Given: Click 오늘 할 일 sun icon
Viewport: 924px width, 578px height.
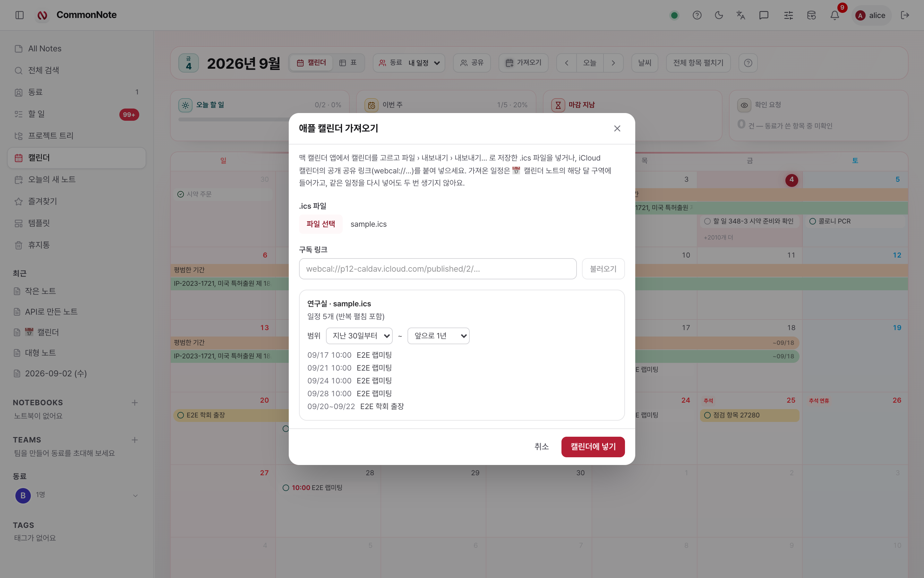Looking at the screenshot, I should pos(185,105).
